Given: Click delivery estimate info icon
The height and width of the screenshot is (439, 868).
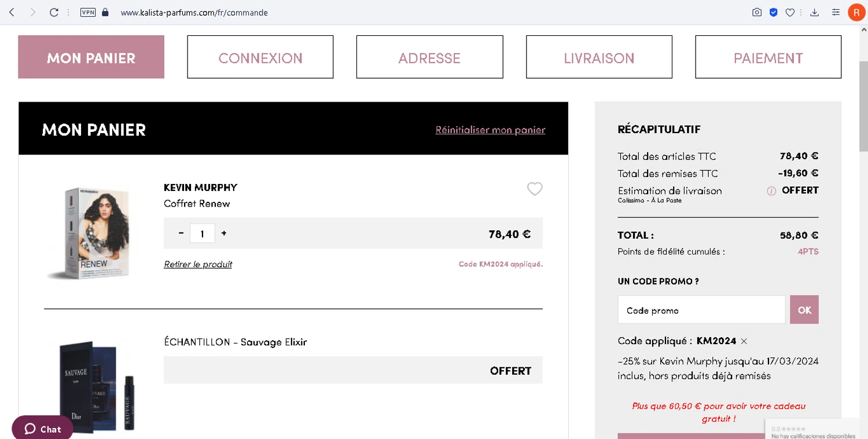Looking at the screenshot, I should (x=771, y=191).
